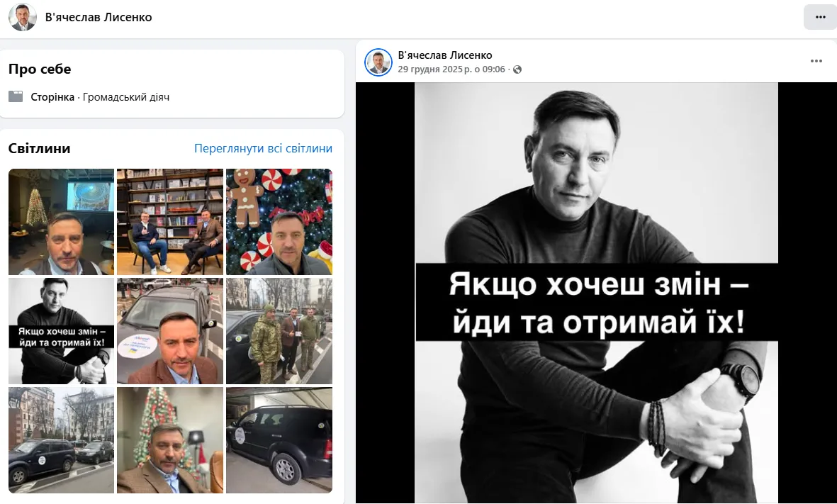
Task: Click the page category flag icon
Action: click(x=16, y=96)
